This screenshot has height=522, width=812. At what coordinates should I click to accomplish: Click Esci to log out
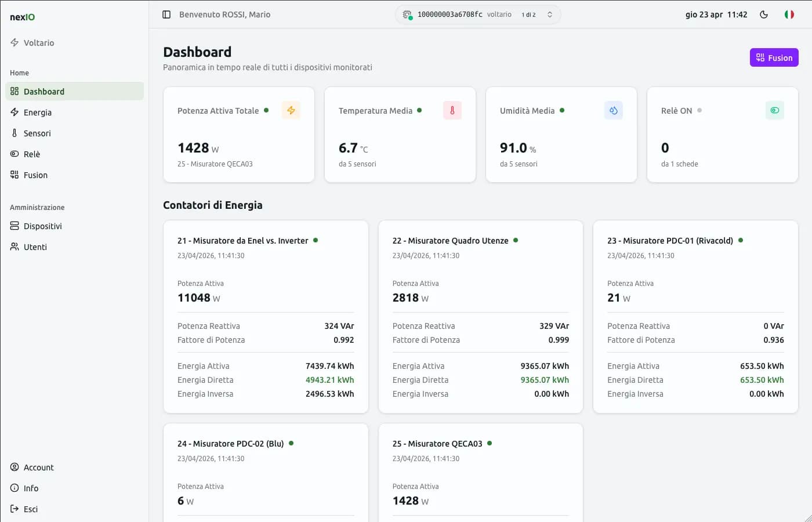30,509
